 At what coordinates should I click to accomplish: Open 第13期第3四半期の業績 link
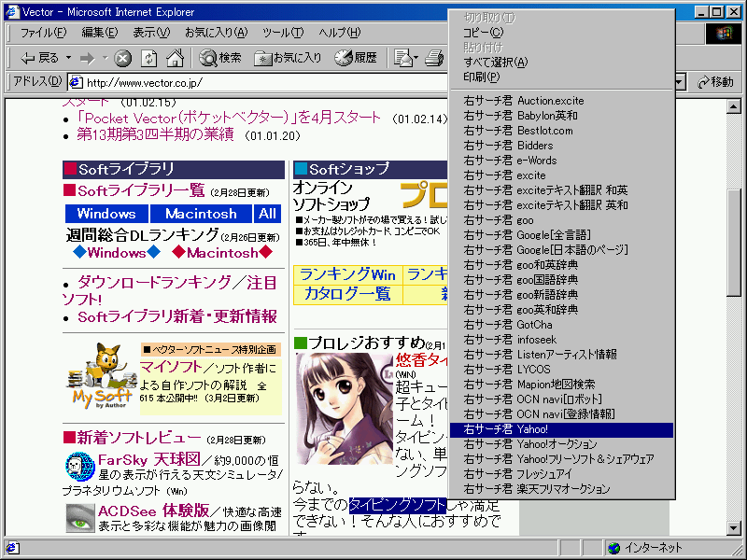(155, 134)
